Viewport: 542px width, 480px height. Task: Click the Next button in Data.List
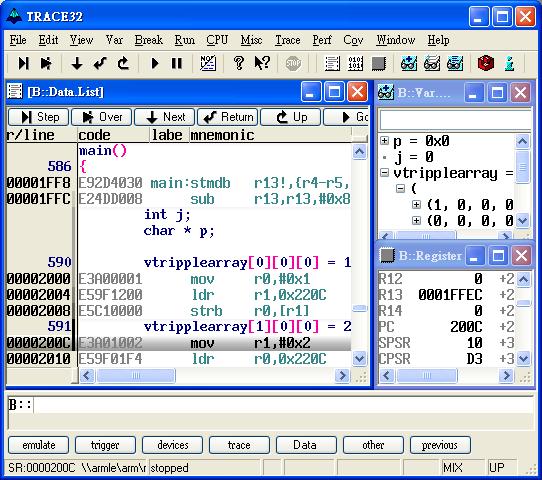coord(165,117)
